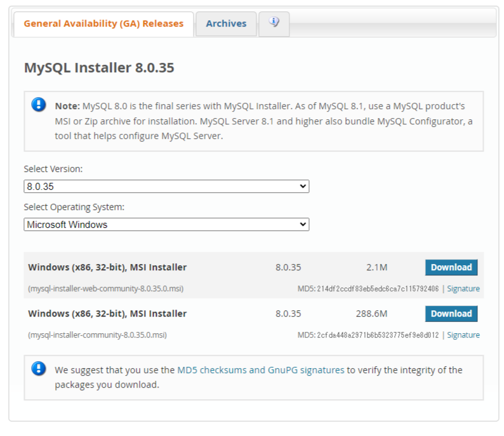Follow the MD5 checksums and GnuPG signatures link

tap(260, 369)
